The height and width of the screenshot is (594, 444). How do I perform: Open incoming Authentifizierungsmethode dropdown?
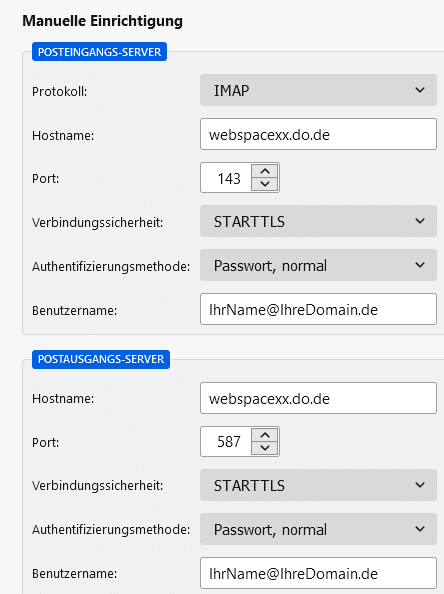(x=318, y=265)
